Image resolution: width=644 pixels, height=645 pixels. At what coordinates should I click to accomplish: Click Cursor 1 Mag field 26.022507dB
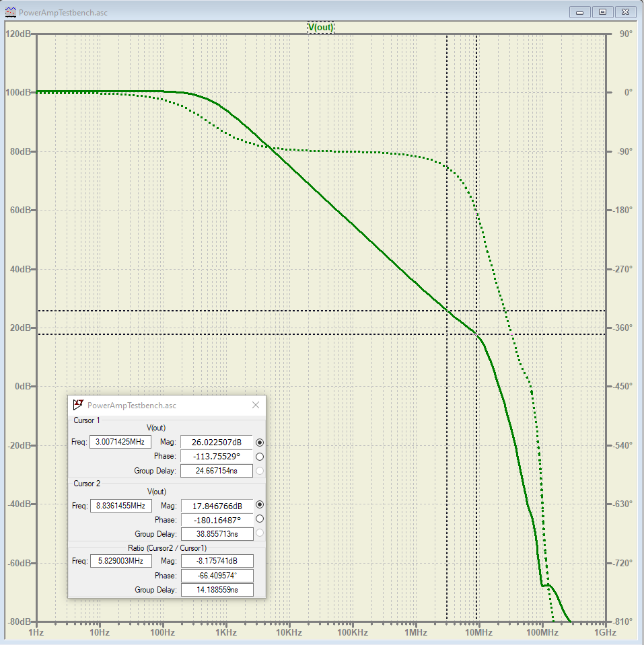click(x=217, y=442)
